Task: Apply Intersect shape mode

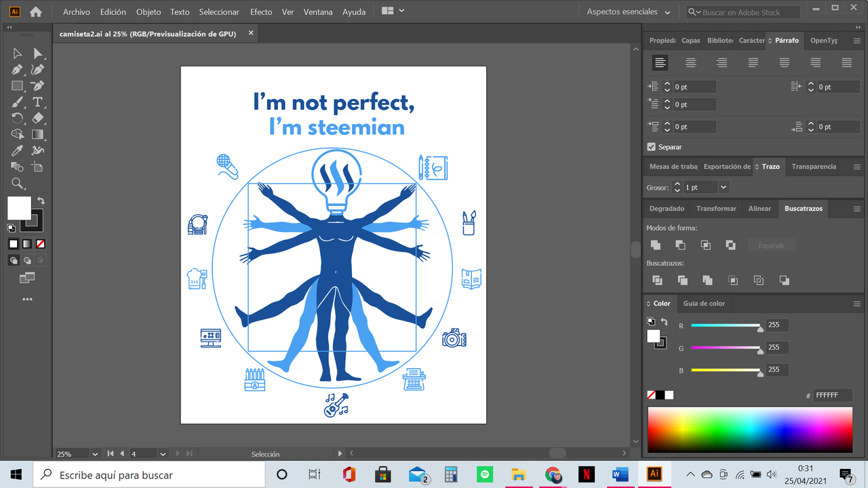Action: (x=706, y=245)
